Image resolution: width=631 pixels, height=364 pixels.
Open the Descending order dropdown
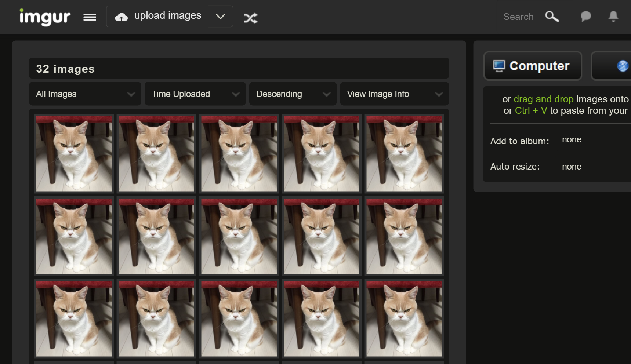[293, 94]
